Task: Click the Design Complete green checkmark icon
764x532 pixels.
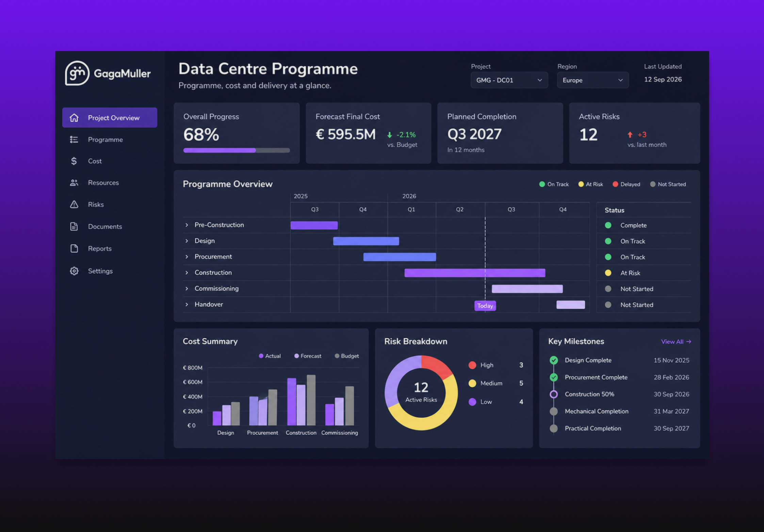Action: pyautogui.click(x=554, y=360)
